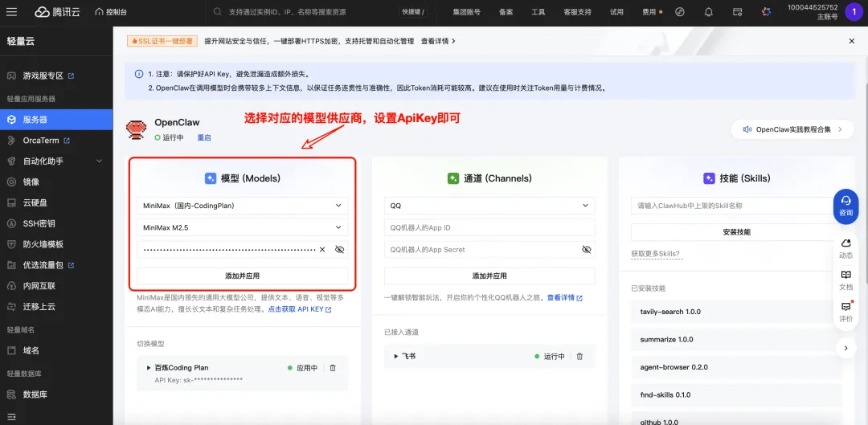
Task: Select tavily-search 1.0.0 skill
Action: pos(737,312)
